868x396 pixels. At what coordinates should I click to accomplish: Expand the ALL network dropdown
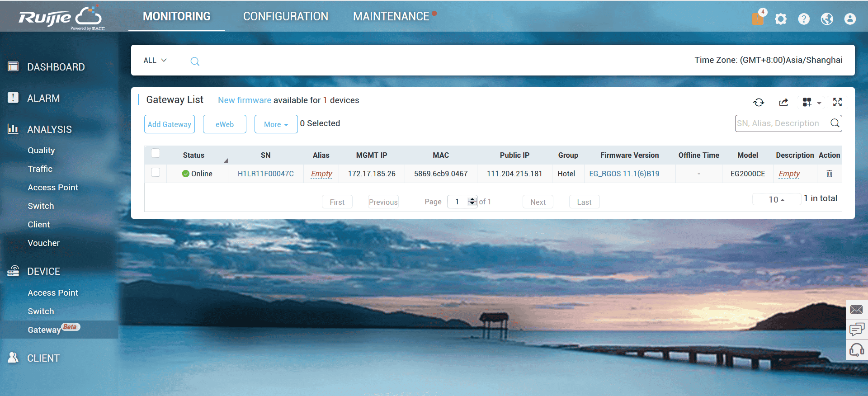click(x=155, y=60)
